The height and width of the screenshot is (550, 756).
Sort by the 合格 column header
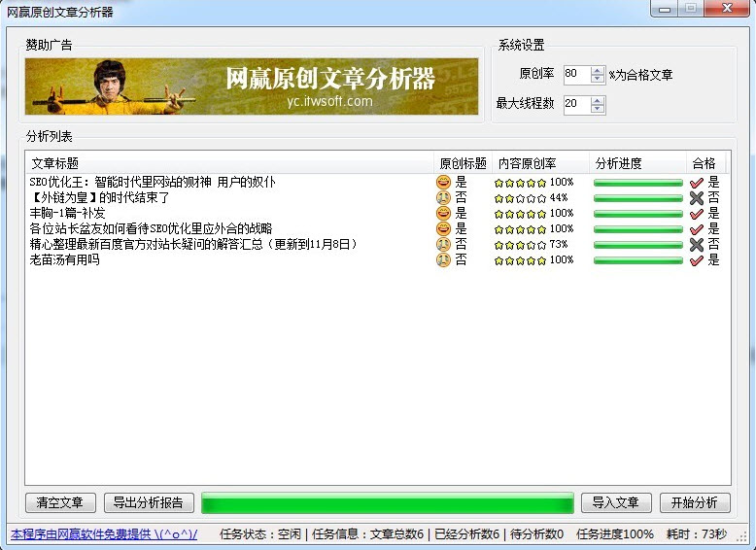pos(705,163)
